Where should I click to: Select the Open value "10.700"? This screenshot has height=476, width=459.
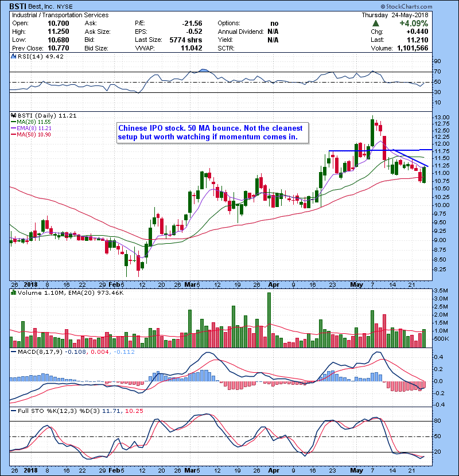pyautogui.click(x=59, y=24)
